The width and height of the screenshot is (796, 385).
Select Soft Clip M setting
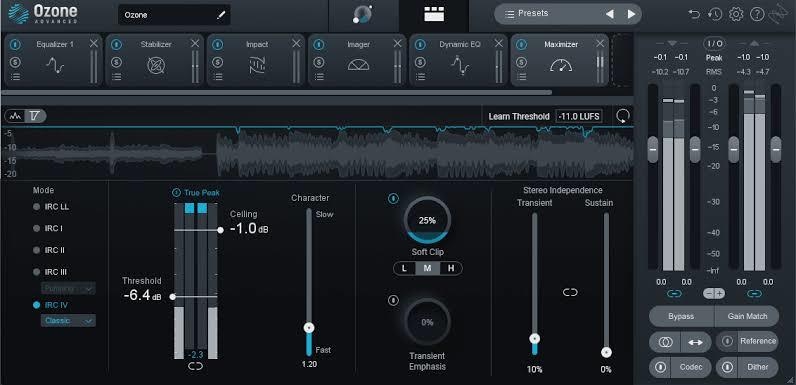point(427,268)
